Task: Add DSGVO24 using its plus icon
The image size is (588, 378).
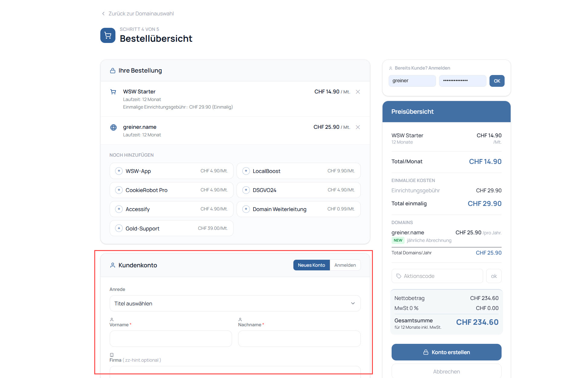Action: (x=246, y=190)
